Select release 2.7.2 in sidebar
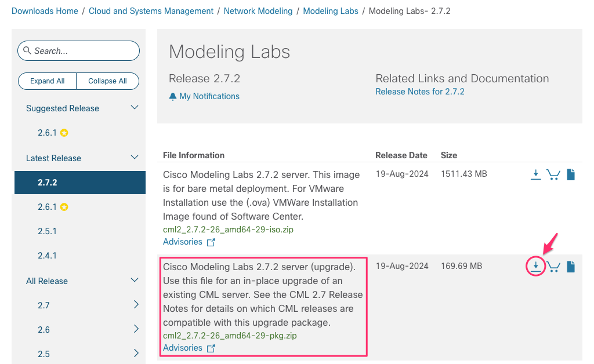The height and width of the screenshot is (364, 594). 80,183
